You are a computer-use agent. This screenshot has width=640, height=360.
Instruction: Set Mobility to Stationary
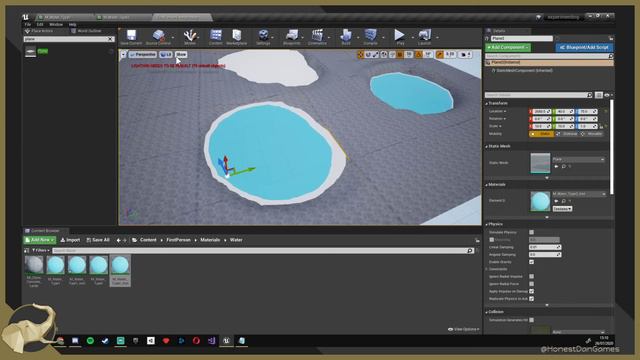567,134
